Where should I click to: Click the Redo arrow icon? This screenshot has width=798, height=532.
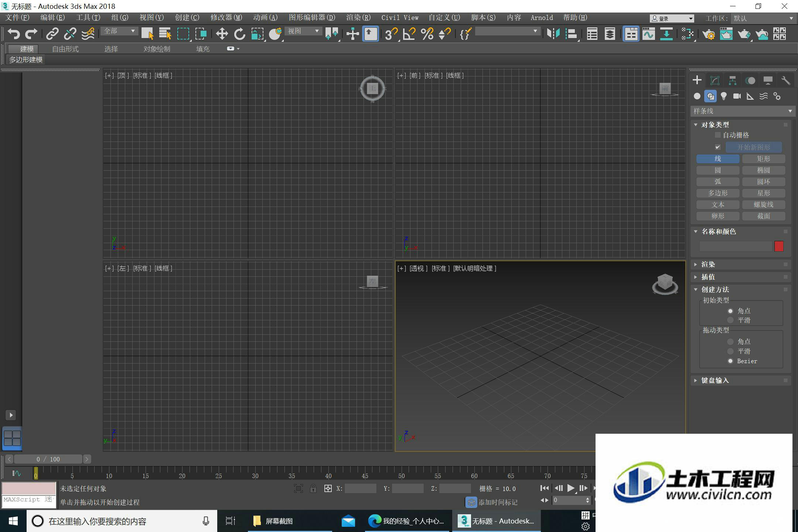pos(31,34)
